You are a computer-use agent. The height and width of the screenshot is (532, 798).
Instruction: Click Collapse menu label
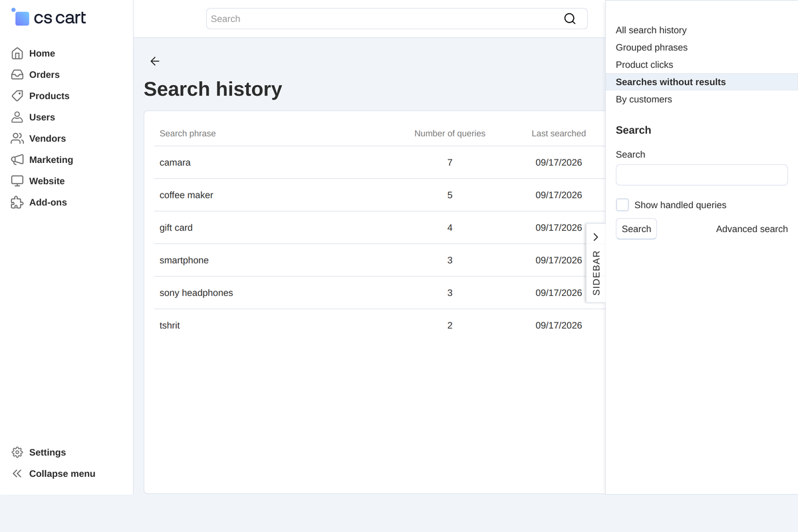point(62,473)
